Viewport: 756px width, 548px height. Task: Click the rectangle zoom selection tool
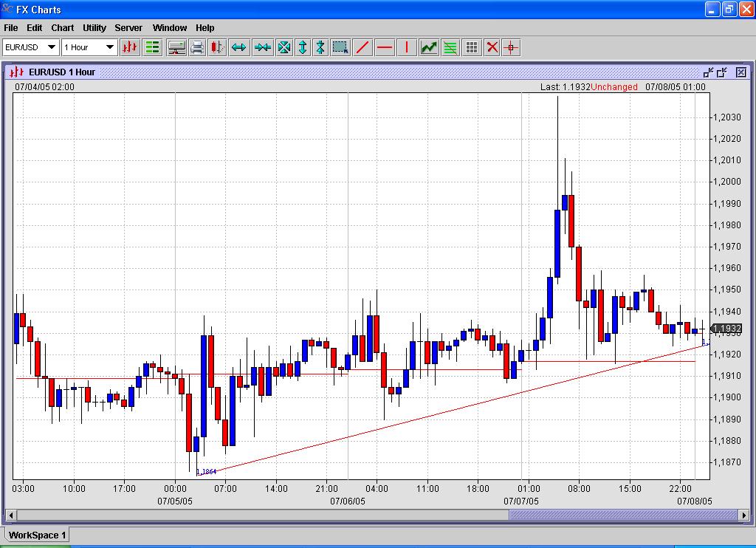(x=340, y=47)
